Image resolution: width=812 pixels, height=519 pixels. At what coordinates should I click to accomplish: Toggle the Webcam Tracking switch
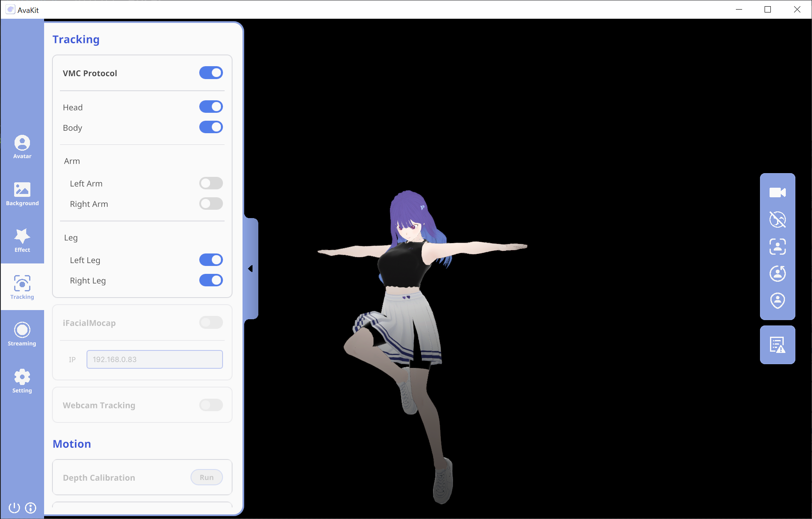click(211, 405)
